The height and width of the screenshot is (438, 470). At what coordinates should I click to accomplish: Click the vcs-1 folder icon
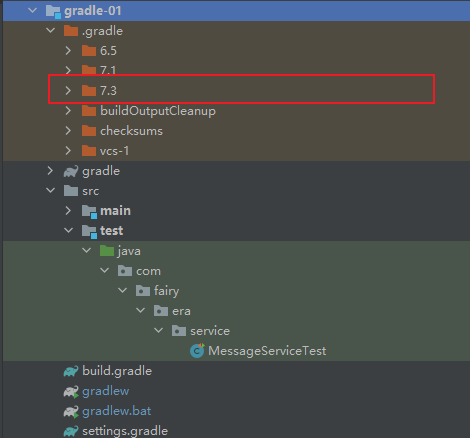coord(89,151)
